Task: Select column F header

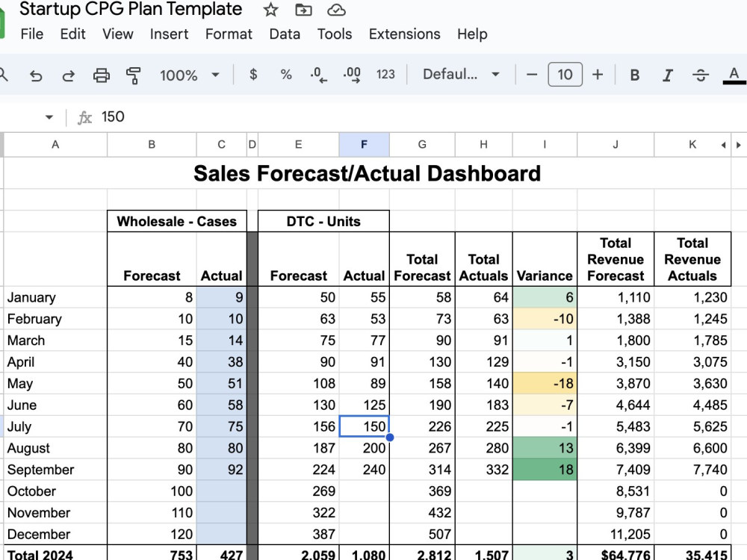Action: tap(364, 145)
